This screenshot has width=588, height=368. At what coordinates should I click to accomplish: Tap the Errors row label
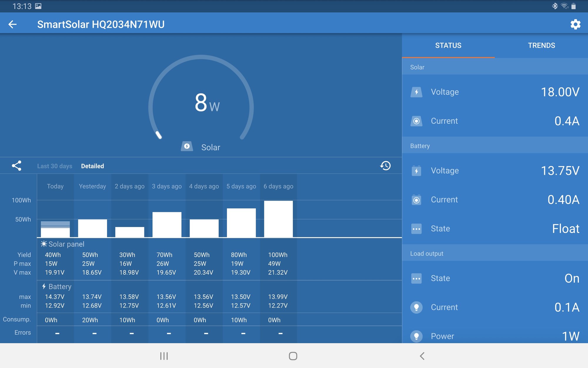click(x=23, y=333)
